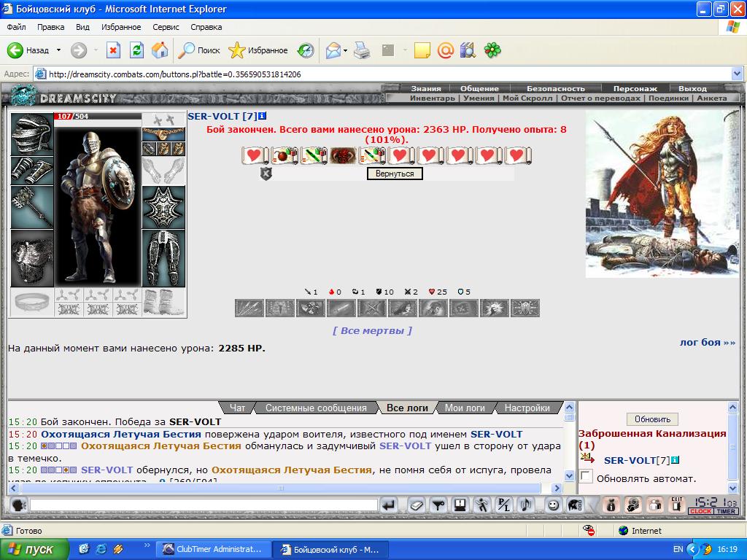Click IE Home toolbar button

tap(160, 50)
